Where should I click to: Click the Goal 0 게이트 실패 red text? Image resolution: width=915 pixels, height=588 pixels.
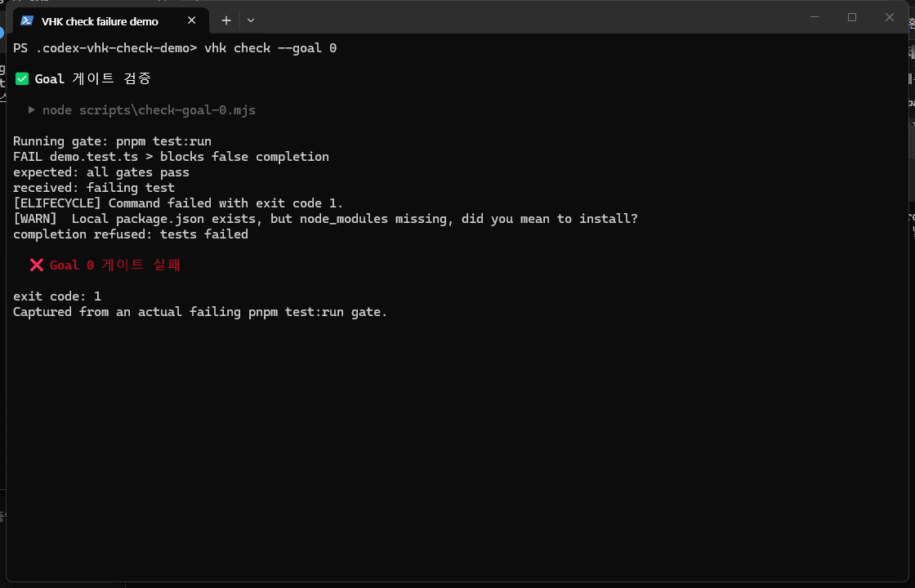(115, 265)
